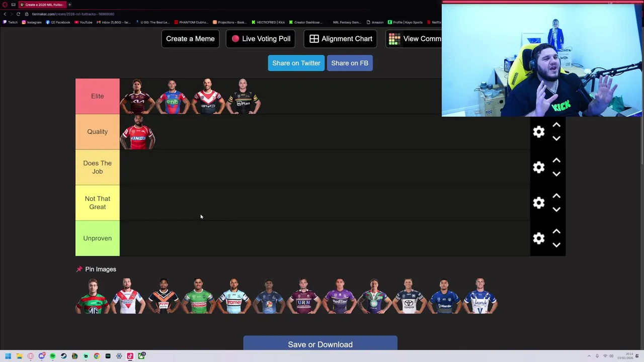This screenshot has width=644, height=362.
Task: Click the Unproven tier label
Action: pyautogui.click(x=98, y=238)
